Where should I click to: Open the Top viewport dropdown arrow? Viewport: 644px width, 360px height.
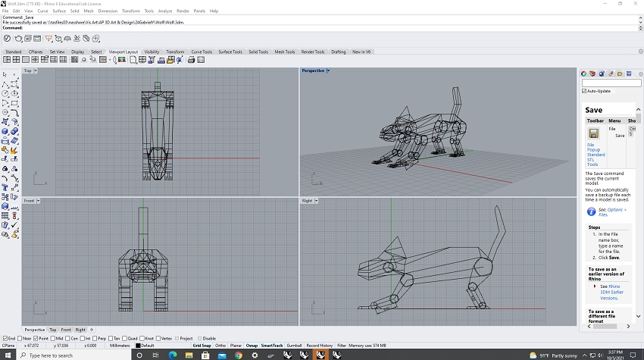[36, 70]
